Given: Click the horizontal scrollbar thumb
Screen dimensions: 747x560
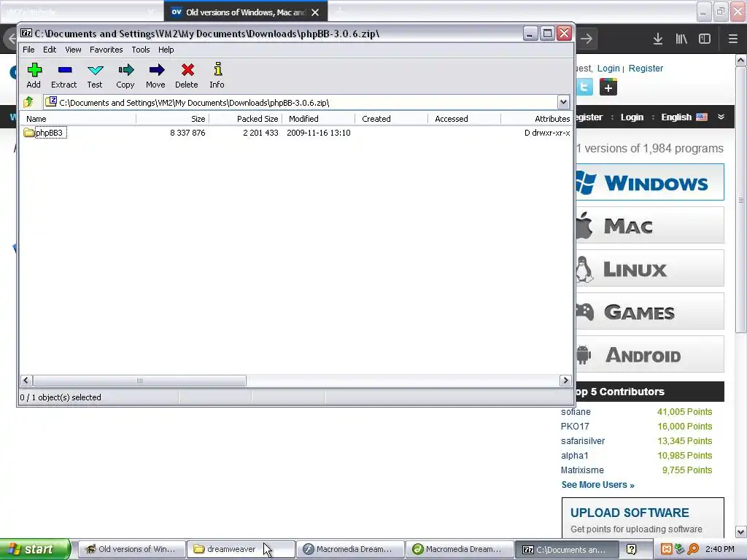Looking at the screenshot, I should (139, 381).
